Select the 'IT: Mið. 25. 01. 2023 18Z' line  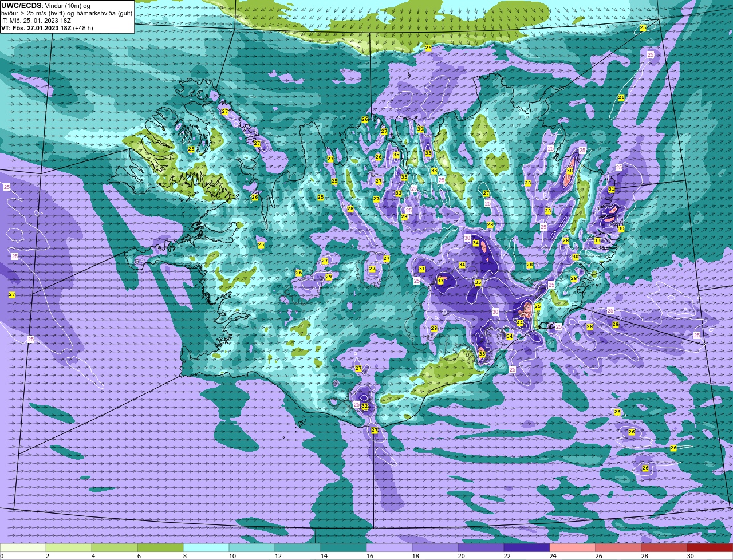tap(36, 20)
